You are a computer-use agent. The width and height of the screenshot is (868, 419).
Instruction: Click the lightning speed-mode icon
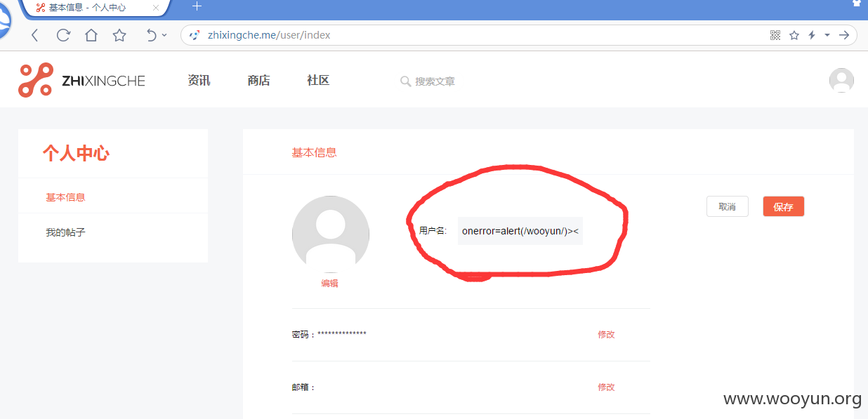tap(812, 35)
